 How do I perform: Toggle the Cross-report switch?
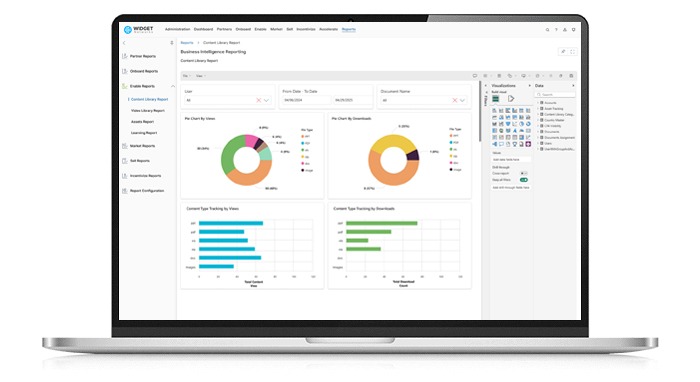click(x=524, y=173)
